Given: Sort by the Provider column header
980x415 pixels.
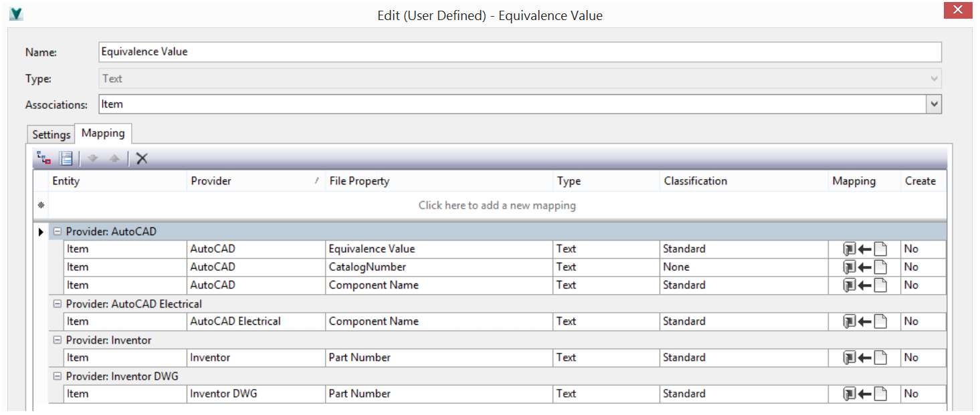Looking at the screenshot, I should pyautogui.click(x=254, y=181).
